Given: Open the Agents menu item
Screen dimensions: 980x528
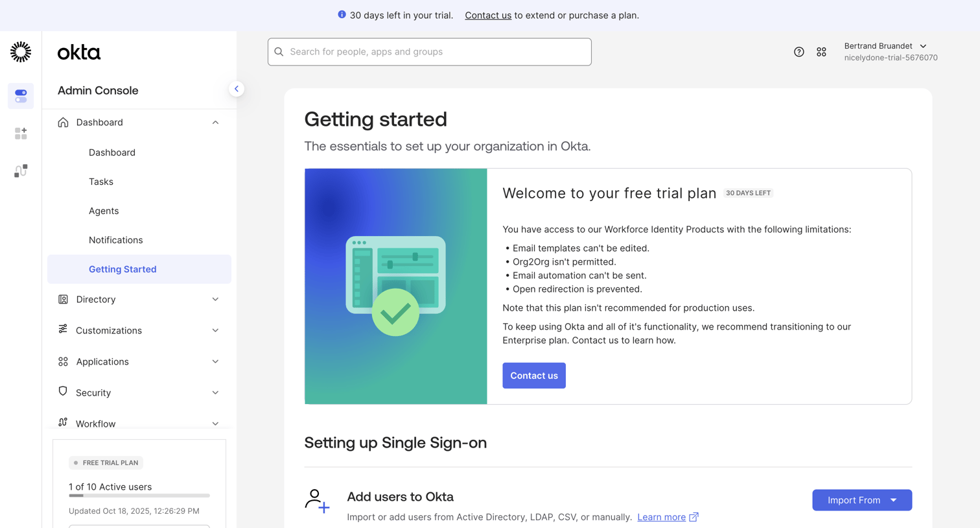Looking at the screenshot, I should click(x=104, y=211).
